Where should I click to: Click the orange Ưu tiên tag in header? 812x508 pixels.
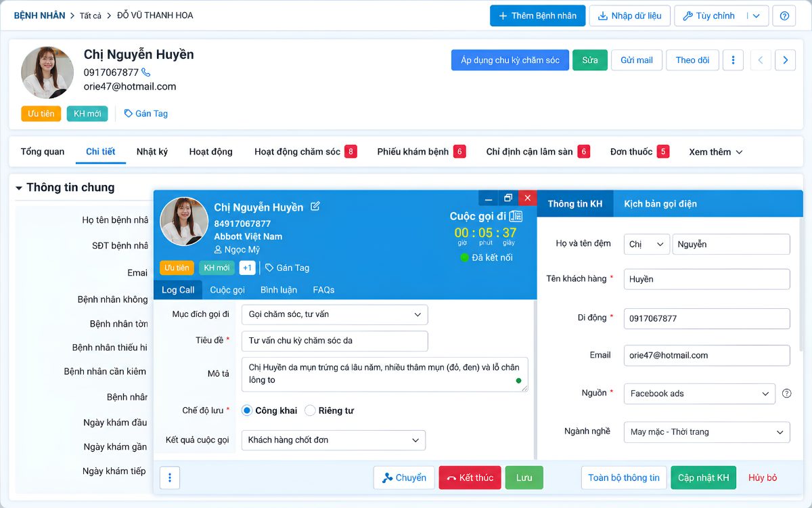(x=41, y=114)
